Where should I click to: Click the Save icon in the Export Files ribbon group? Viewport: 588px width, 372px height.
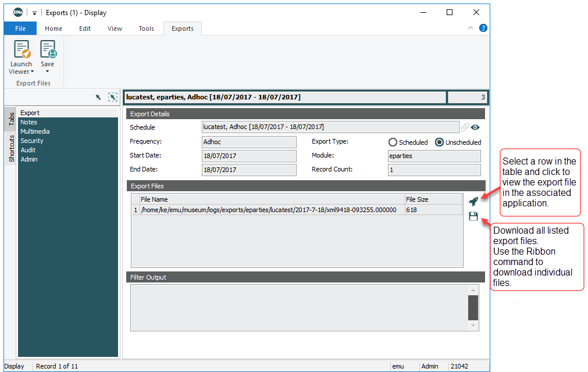pyautogui.click(x=47, y=49)
